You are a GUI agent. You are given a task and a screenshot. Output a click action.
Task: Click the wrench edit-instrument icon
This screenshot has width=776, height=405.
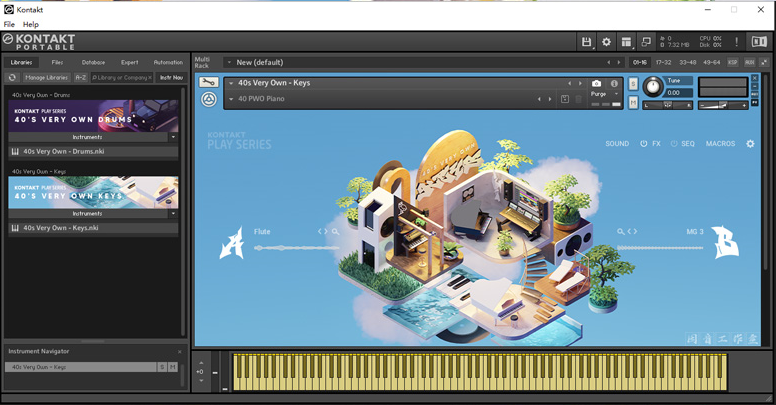pyautogui.click(x=209, y=82)
